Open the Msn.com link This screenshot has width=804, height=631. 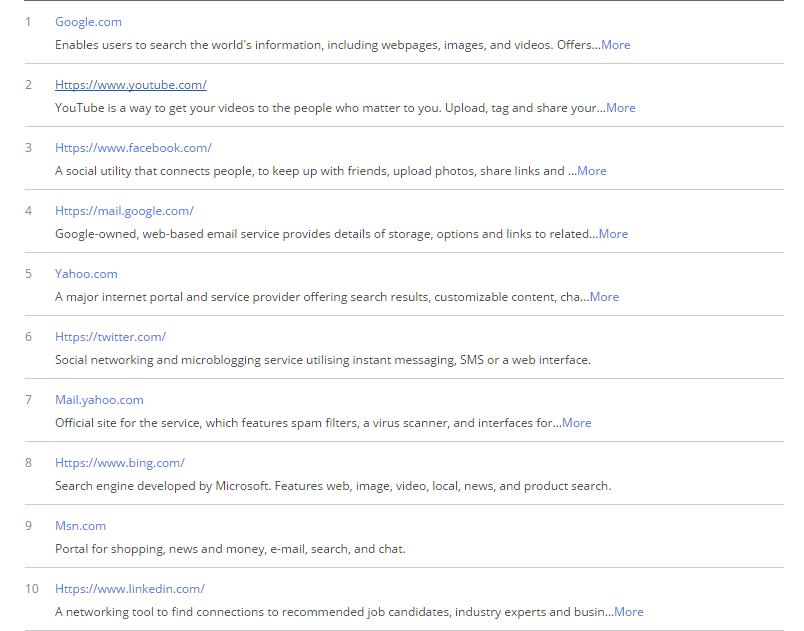pos(81,526)
